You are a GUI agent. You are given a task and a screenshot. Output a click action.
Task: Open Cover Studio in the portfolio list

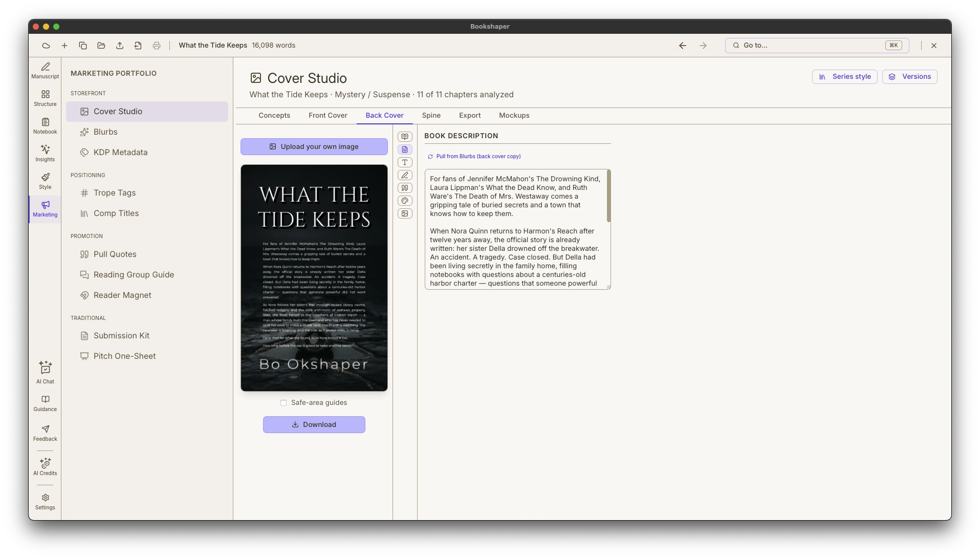[x=147, y=112]
